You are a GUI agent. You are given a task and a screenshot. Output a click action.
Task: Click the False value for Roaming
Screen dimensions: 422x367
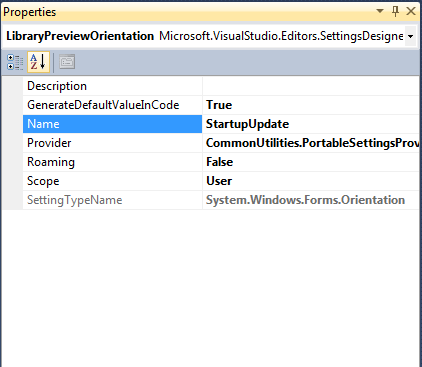(219, 162)
